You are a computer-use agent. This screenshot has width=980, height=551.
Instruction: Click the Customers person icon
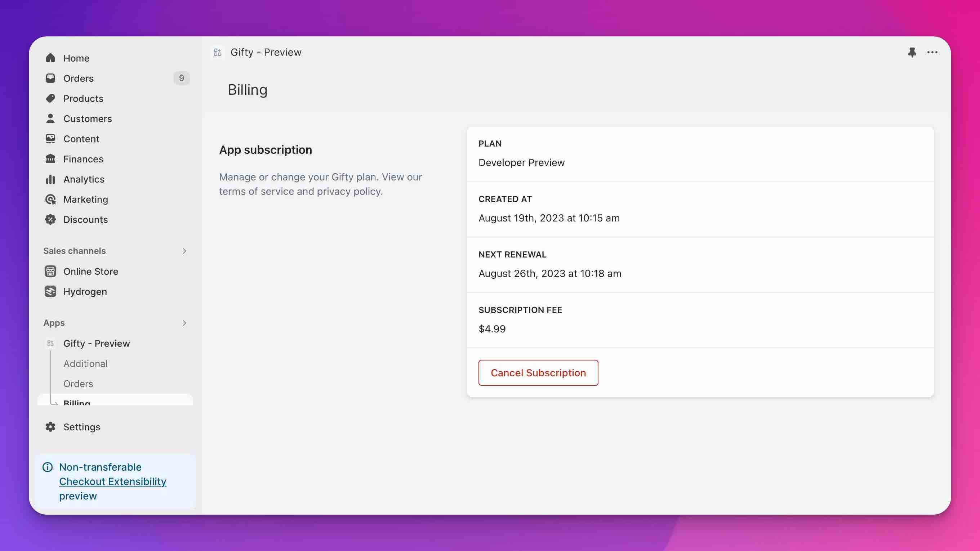(x=50, y=118)
